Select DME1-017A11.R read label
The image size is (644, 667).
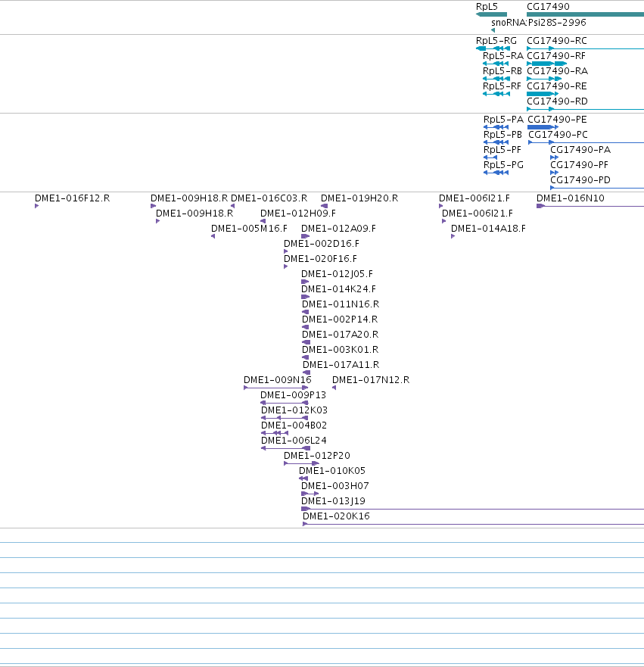coord(341,365)
